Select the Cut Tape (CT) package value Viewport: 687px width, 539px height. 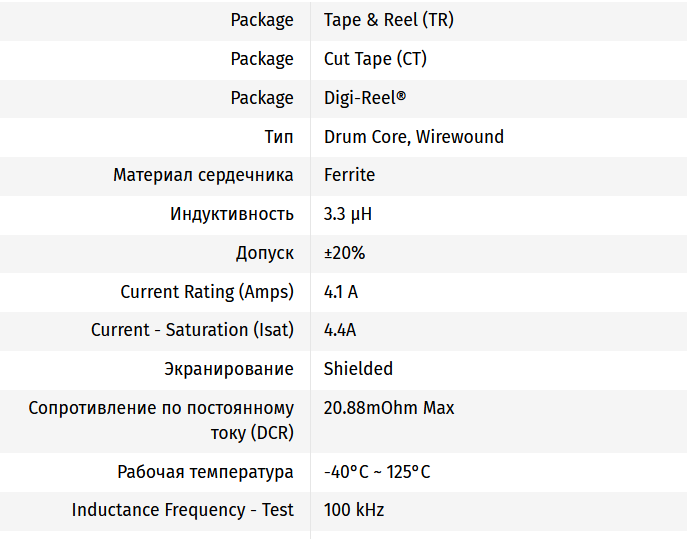pos(375,59)
